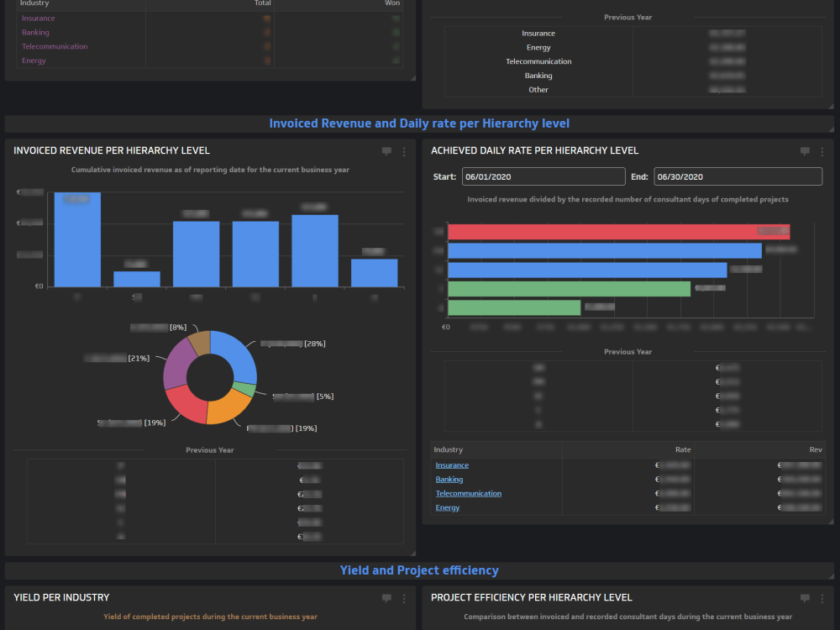840x630 pixels.
Task: Open comments on Invoiced Revenue per Hierarchy Level widget
Action: [x=386, y=151]
